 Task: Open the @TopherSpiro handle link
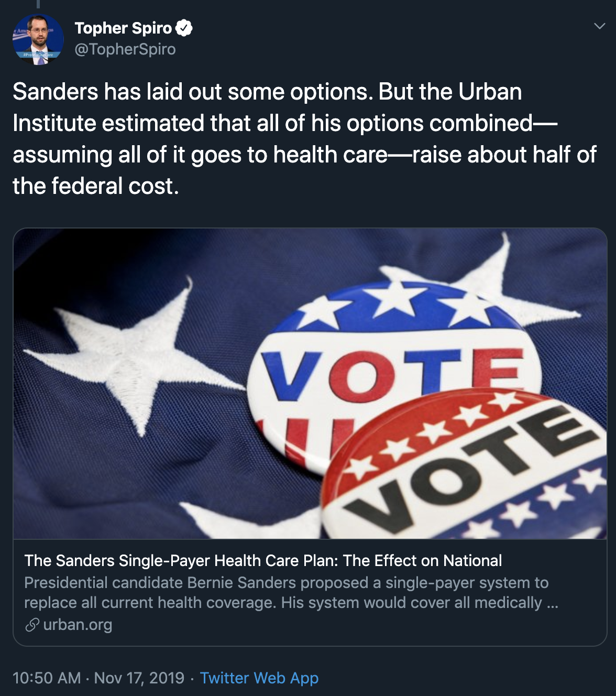(x=125, y=49)
